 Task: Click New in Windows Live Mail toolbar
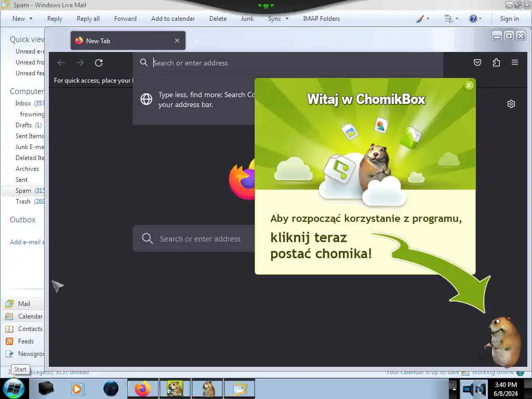[19, 19]
